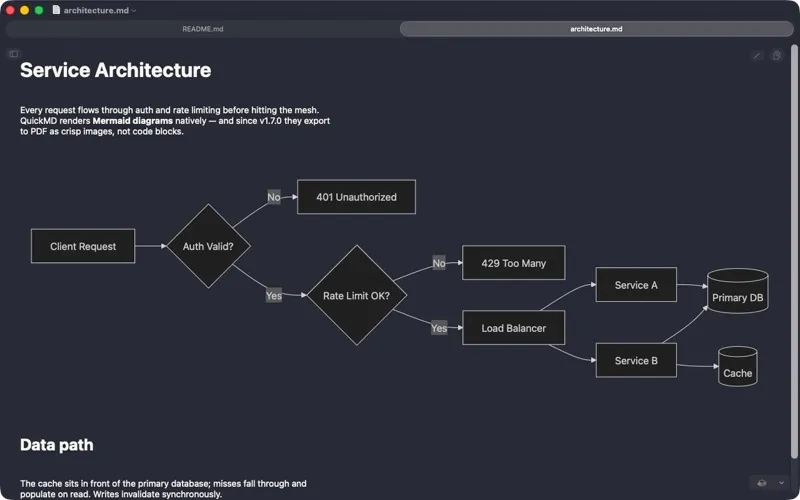This screenshot has height=500, width=800.
Task: Click the bottom-right theme/print icon
Action: click(762, 483)
